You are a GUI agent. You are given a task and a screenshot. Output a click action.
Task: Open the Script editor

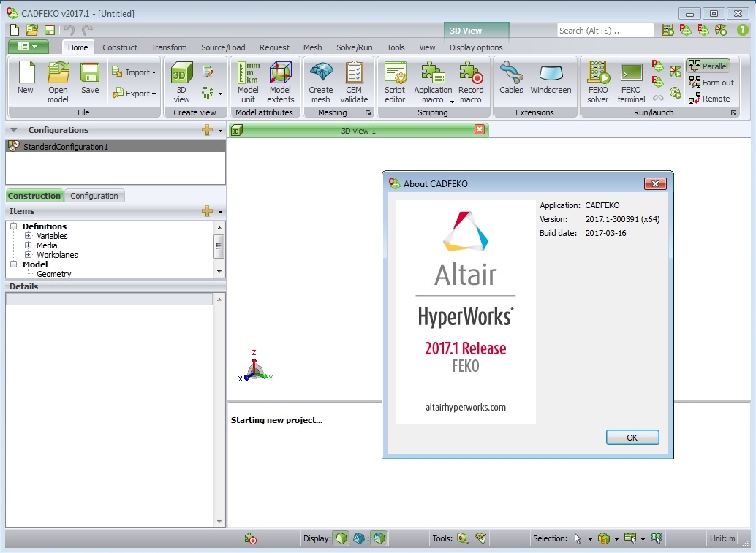pyautogui.click(x=395, y=82)
